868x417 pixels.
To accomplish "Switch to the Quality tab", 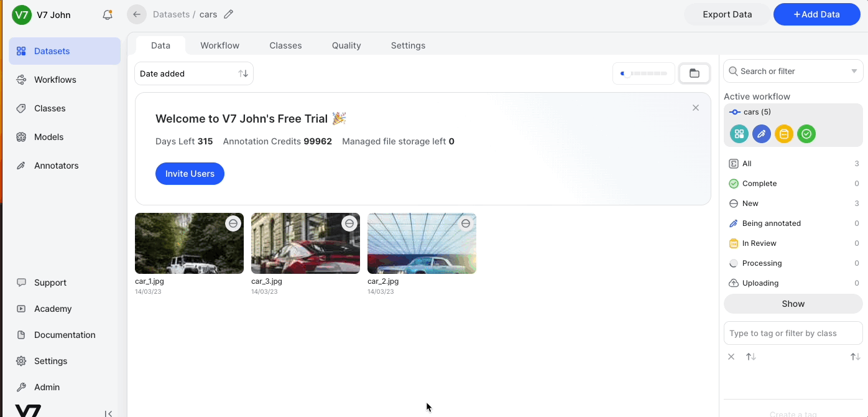I will click(346, 45).
